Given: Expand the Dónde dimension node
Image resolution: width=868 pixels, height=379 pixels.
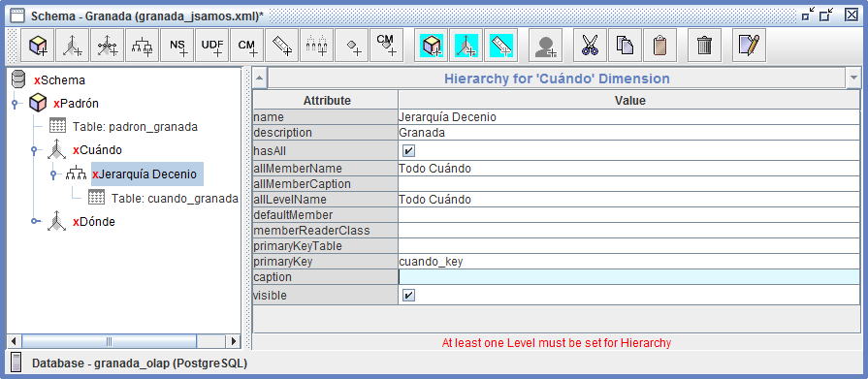Looking at the screenshot, I should pyautogui.click(x=35, y=221).
